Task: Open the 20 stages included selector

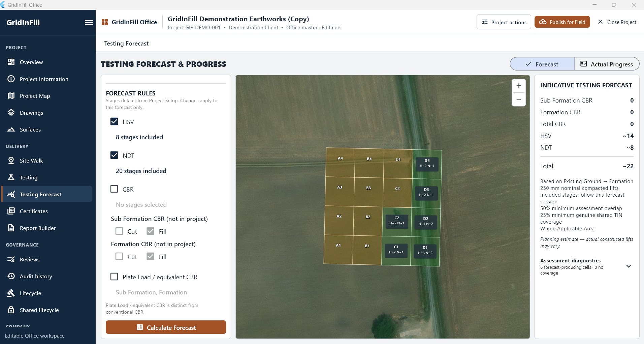Action: (141, 171)
